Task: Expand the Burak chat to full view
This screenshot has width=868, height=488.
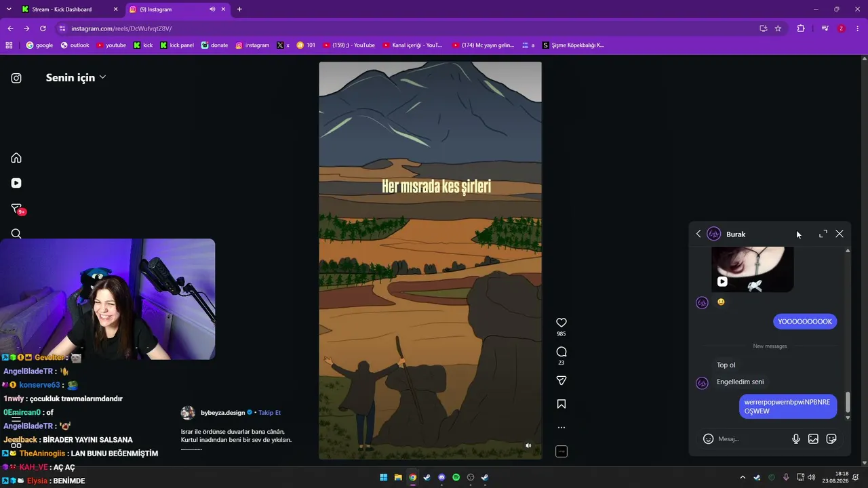Action: pyautogui.click(x=823, y=234)
